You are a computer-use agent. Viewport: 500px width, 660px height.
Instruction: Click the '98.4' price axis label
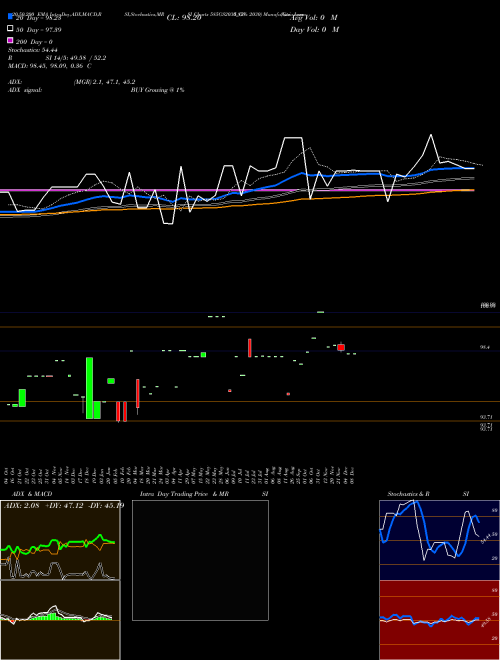point(485,347)
